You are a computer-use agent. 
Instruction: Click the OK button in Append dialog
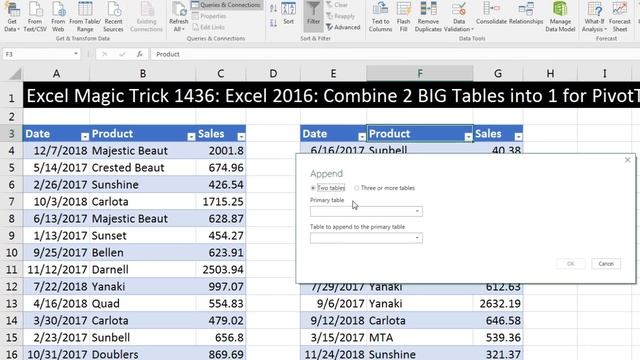[570, 264]
